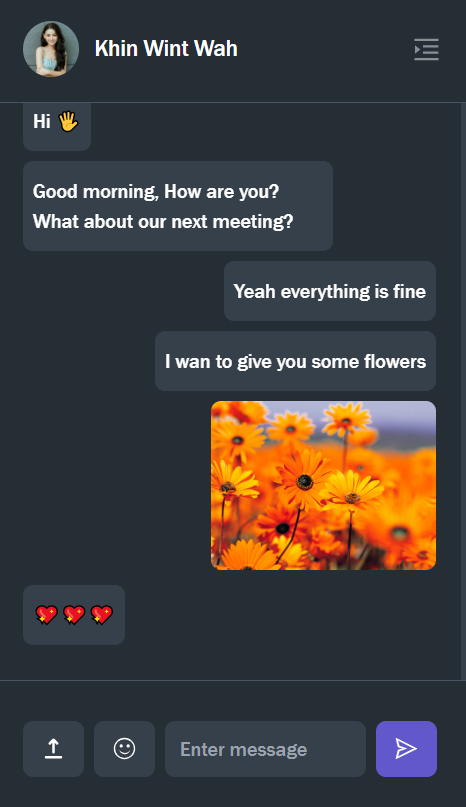Select the 'I wan to give you some flowers' bubble
Image resolution: width=466 pixels, height=807 pixels.
295,361
